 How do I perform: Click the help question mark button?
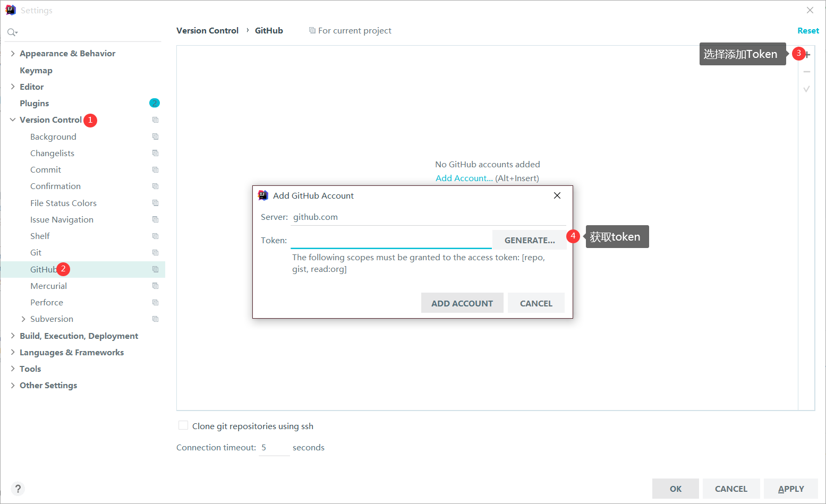coord(18,489)
